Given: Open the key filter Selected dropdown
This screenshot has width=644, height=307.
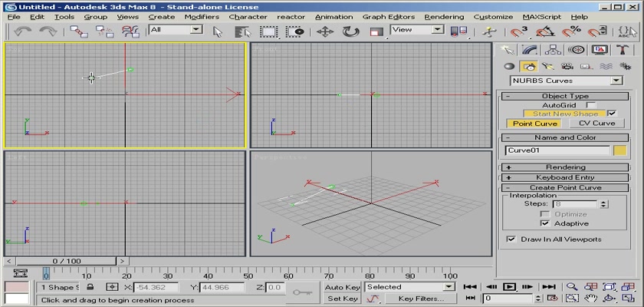Looking at the screenshot, I should pyautogui.click(x=449, y=287).
